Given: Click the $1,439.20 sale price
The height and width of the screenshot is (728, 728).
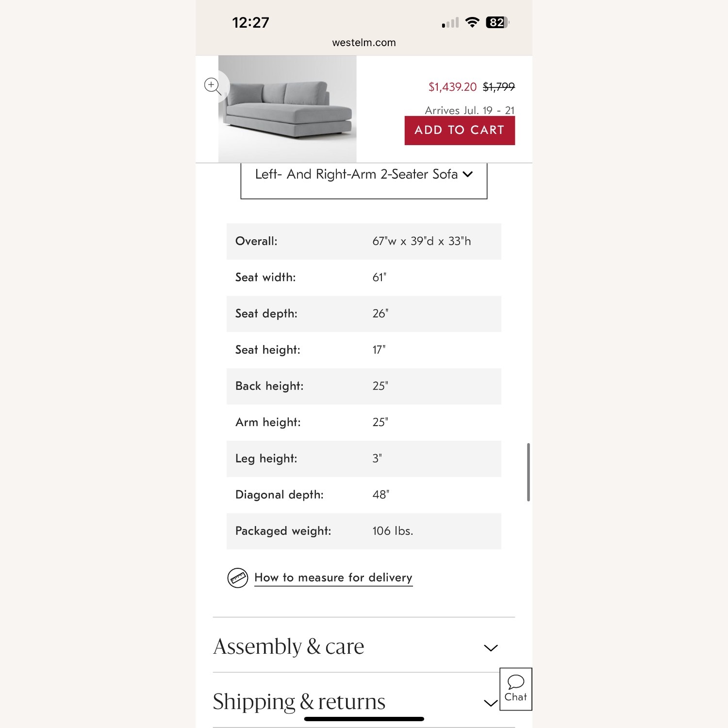Looking at the screenshot, I should pos(452,87).
